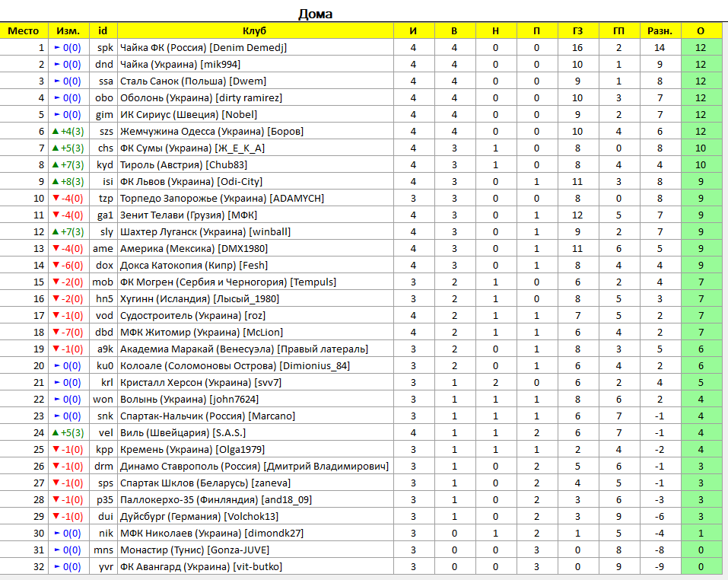Click change value '+8(3)' for ФК Львов
Screen dimensions: 728x580
click(x=72, y=182)
